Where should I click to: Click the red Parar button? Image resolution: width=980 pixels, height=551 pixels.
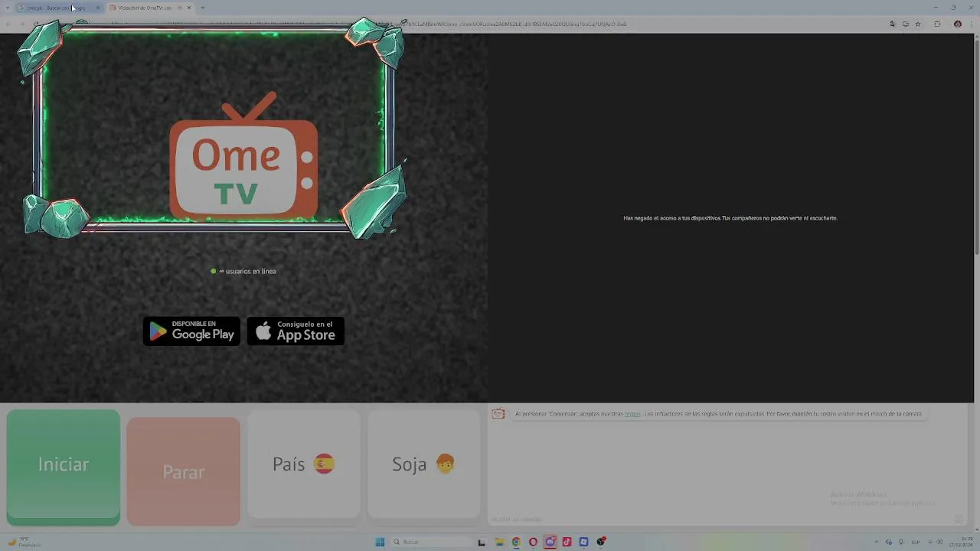pos(184,471)
